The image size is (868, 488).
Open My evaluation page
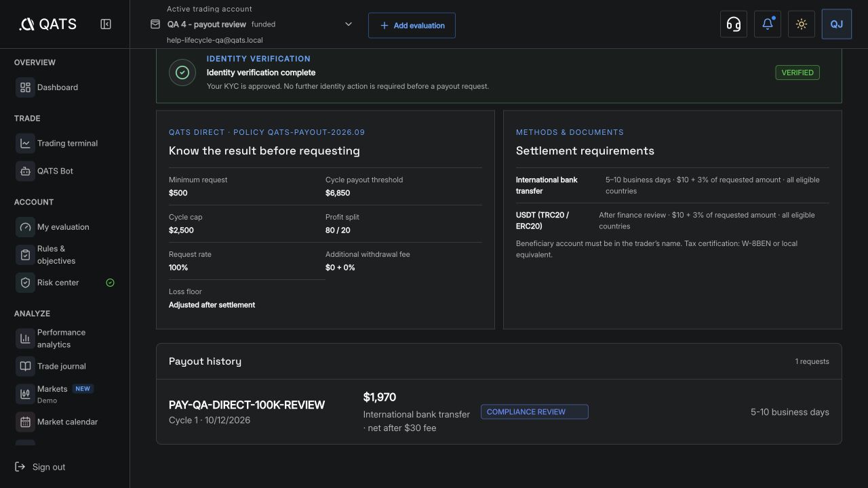point(63,227)
